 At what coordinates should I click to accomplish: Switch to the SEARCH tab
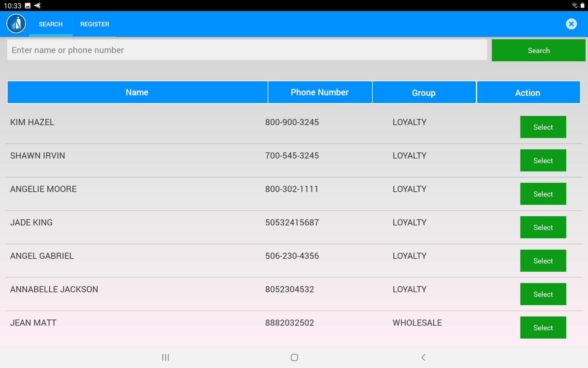(x=50, y=24)
